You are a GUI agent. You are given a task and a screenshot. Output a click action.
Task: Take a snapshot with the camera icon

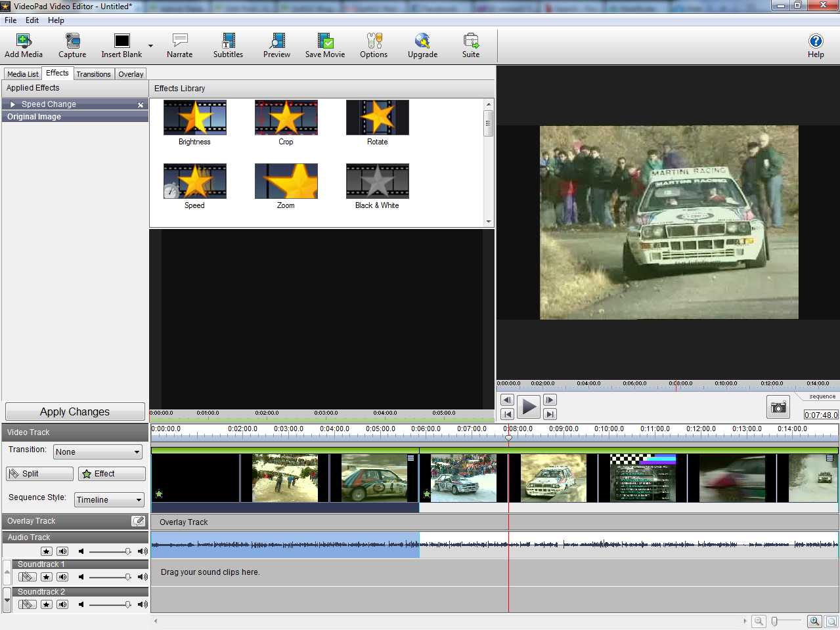[778, 408]
